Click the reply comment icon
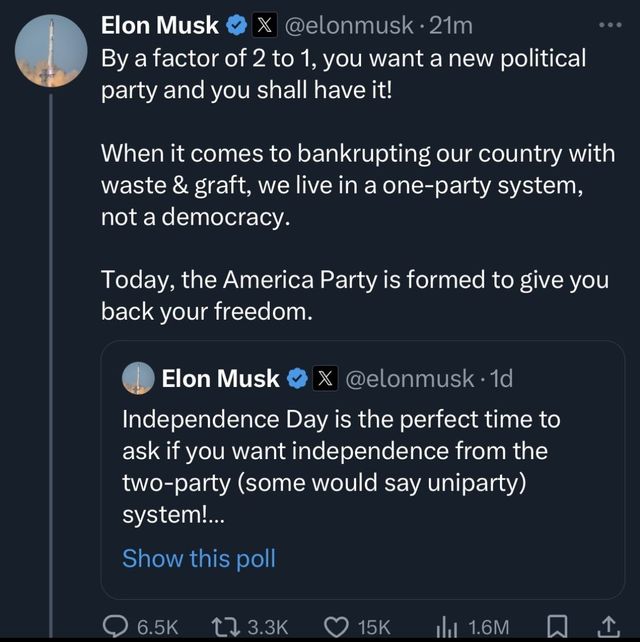640x642 pixels. click(115, 625)
